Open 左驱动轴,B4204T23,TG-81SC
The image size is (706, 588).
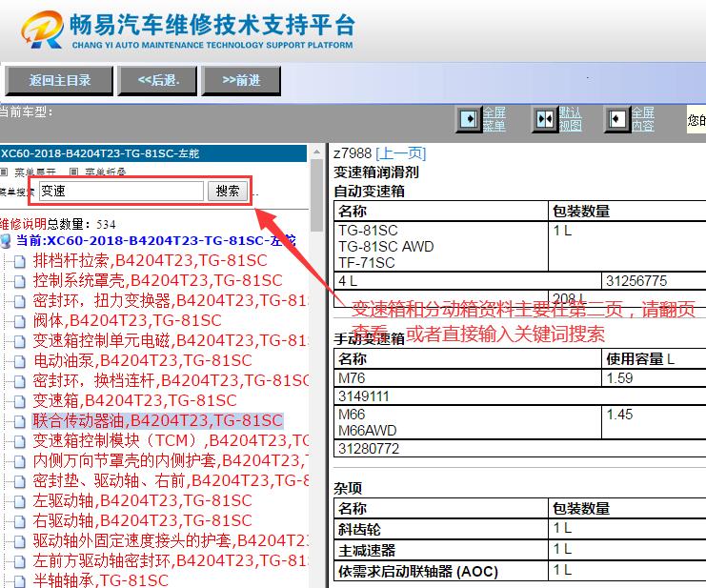pos(142,500)
